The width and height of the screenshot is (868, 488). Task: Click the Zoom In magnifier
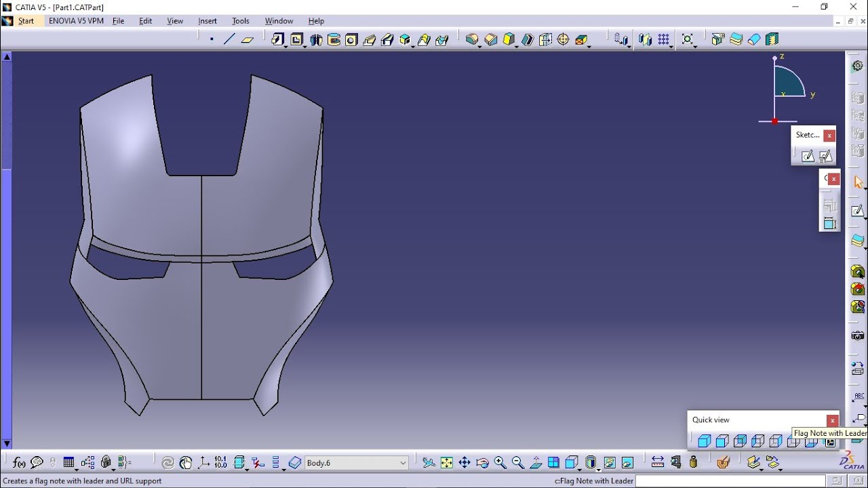pos(500,463)
